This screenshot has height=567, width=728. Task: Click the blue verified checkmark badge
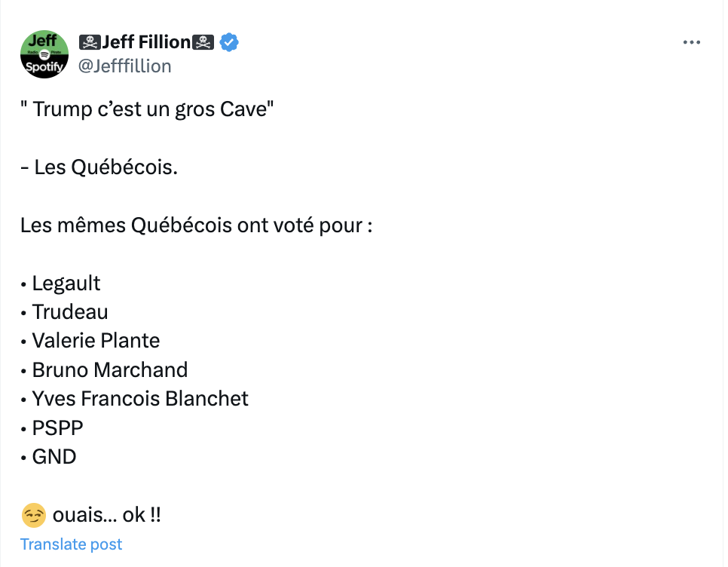229,42
